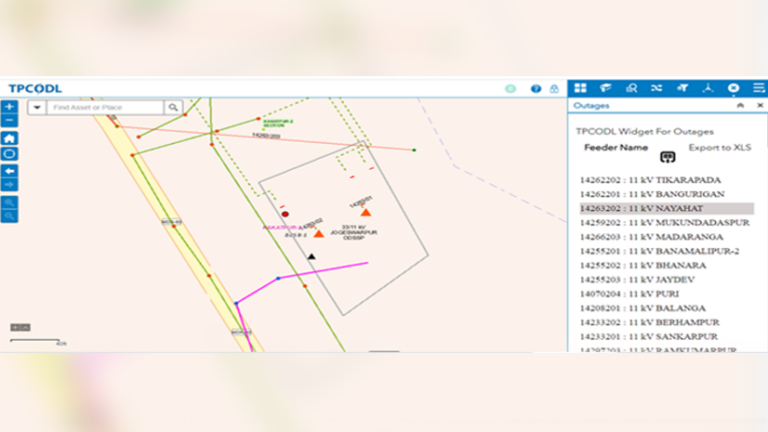Click the search magnifier button
The height and width of the screenshot is (432, 768).
click(173, 107)
